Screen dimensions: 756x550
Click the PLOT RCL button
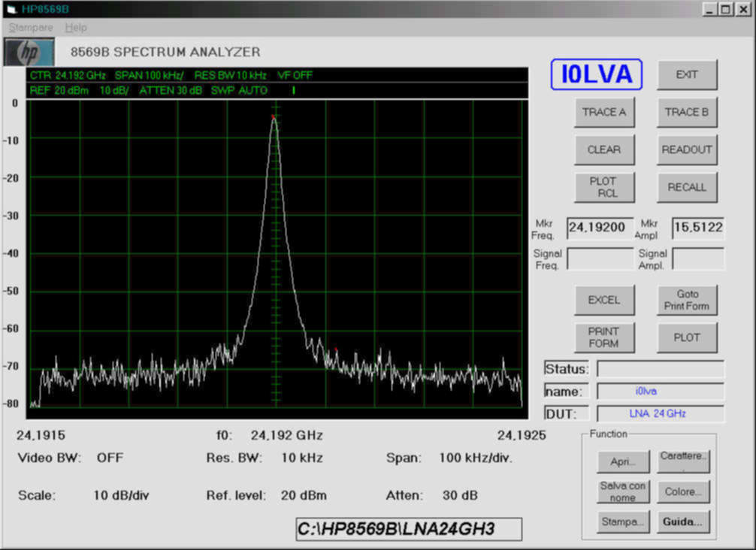(604, 187)
